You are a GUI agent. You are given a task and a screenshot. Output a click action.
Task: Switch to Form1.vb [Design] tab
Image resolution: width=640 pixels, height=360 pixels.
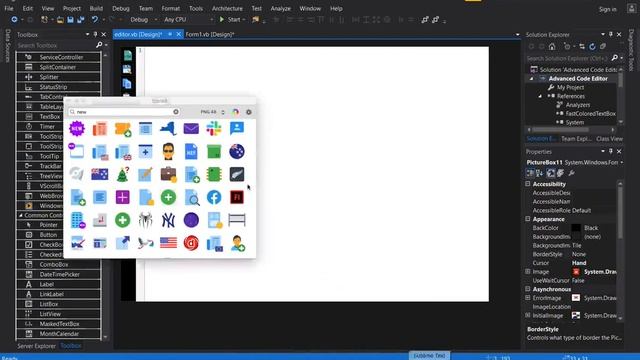point(210,35)
